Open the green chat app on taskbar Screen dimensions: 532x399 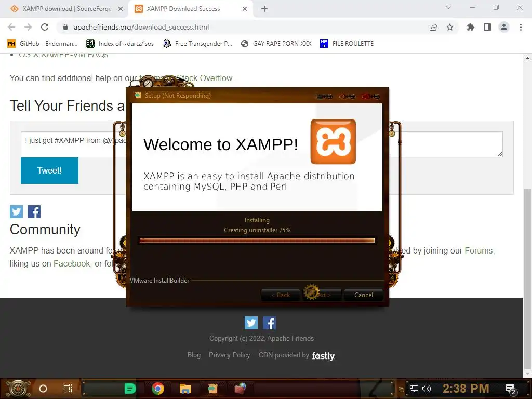click(x=130, y=389)
